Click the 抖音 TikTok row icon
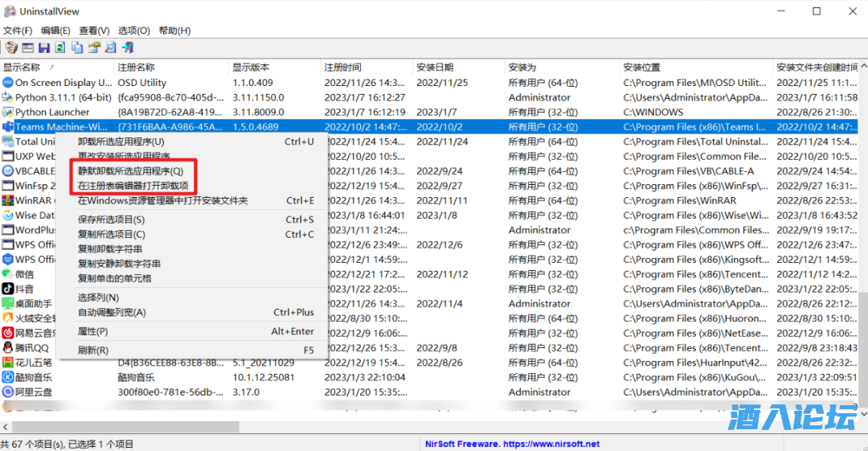 point(8,289)
